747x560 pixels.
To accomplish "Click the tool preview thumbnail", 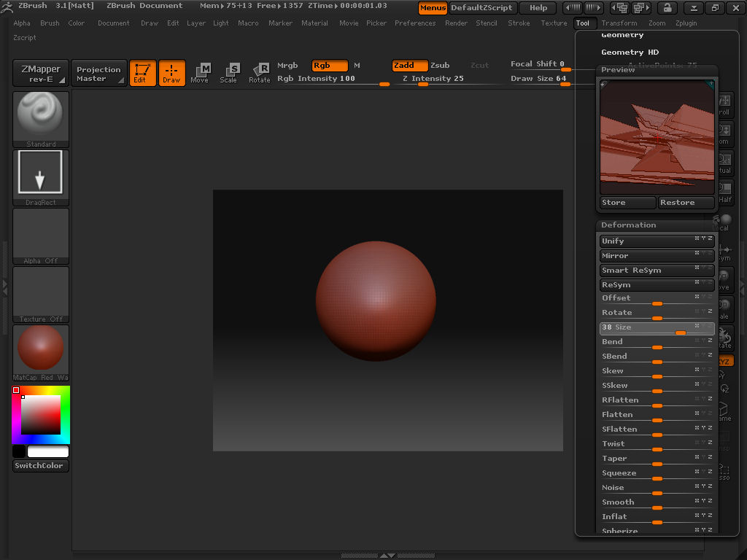I will click(x=657, y=137).
